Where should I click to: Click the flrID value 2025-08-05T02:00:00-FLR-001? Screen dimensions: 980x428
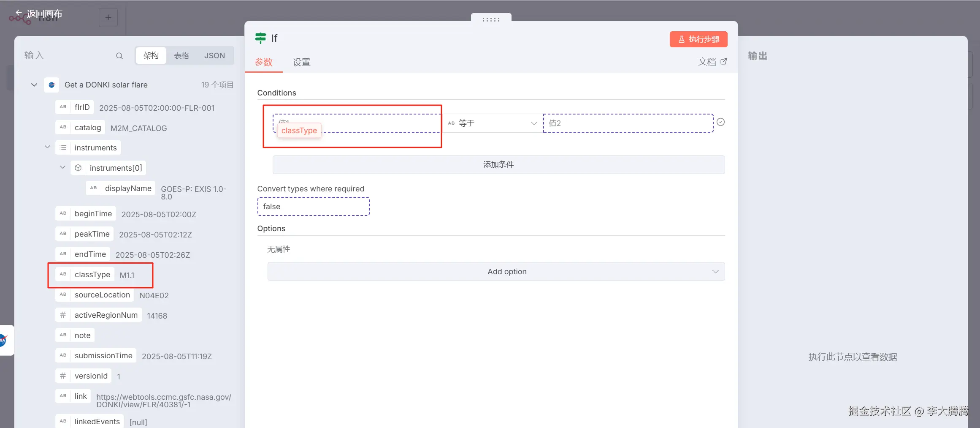point(157,108)
